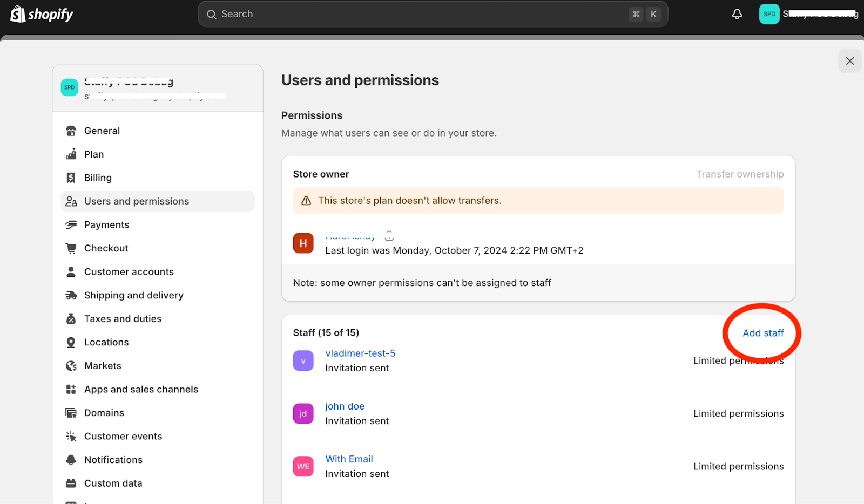Click the Staff (15 of 15) heading
This screenshot has width=864, height=504.
point(326,333)
